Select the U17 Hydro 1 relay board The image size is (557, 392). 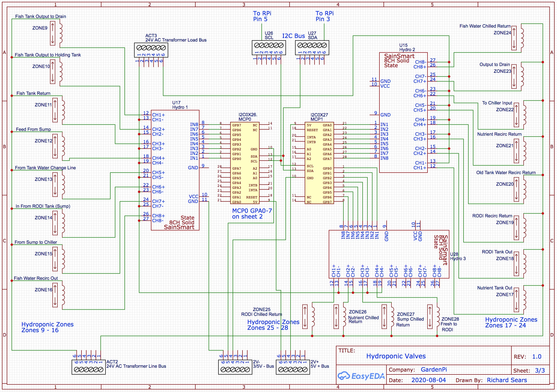click(175, 170)
